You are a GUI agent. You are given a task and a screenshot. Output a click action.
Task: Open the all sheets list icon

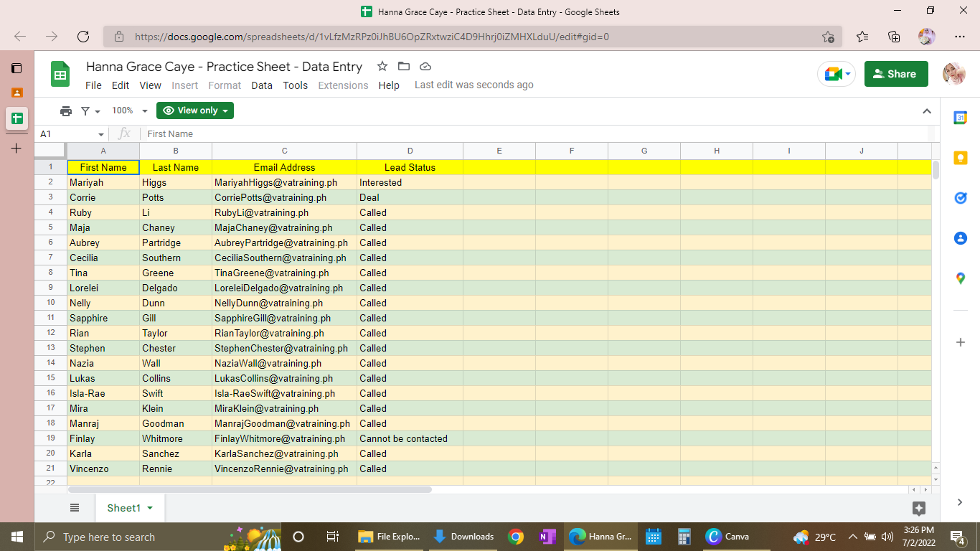(x=75, y=508)
